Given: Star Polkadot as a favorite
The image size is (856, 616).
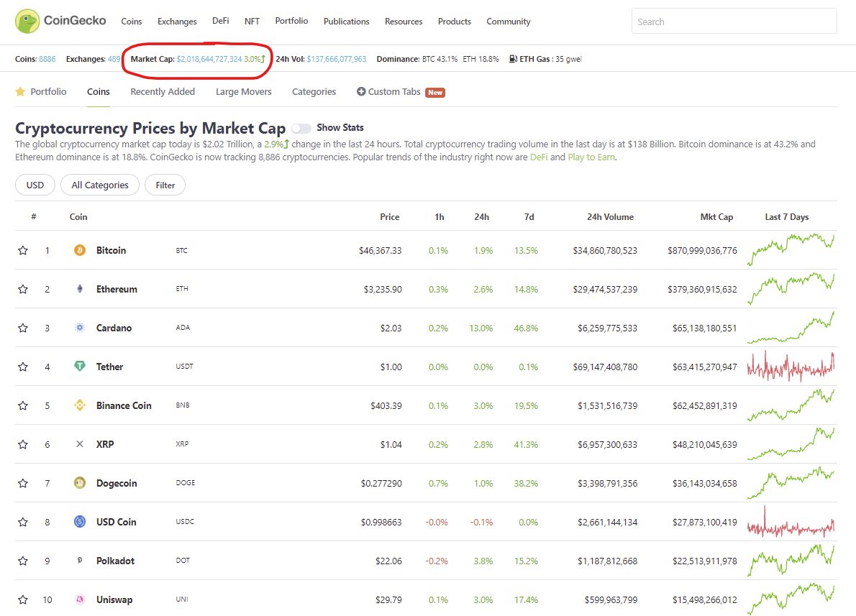Looking at the screenshot, I should click(x=23, y=561).
